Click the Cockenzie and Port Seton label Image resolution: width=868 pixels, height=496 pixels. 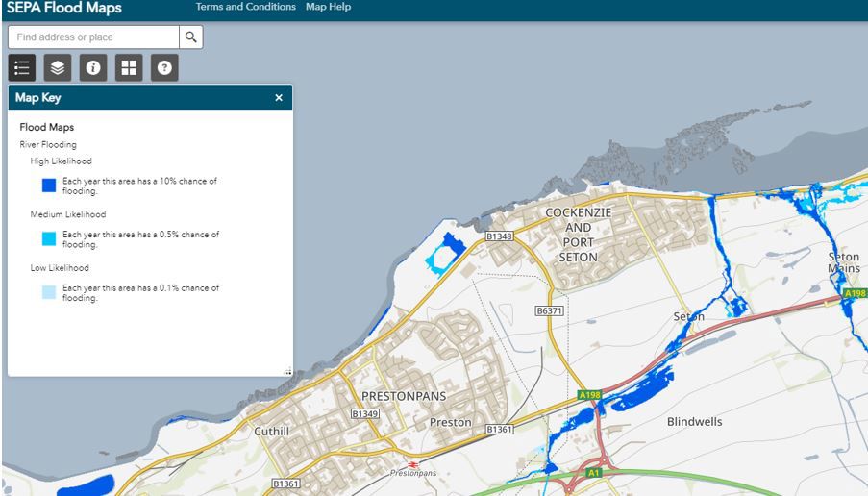(x=578, y=235)
